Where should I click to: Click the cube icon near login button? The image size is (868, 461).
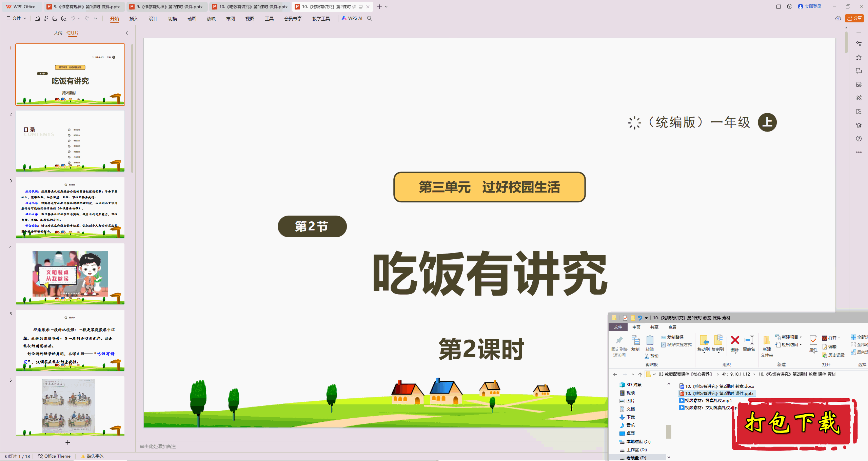coord(790,6)
